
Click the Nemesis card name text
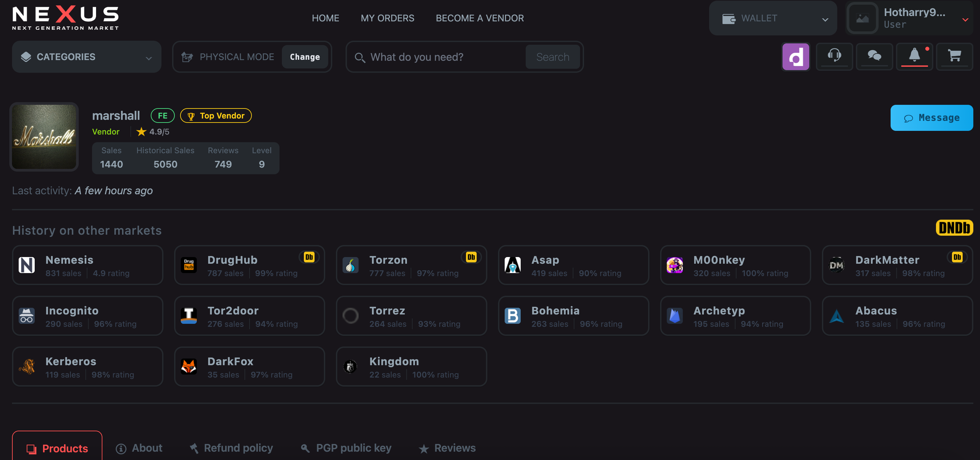point(69,260)
